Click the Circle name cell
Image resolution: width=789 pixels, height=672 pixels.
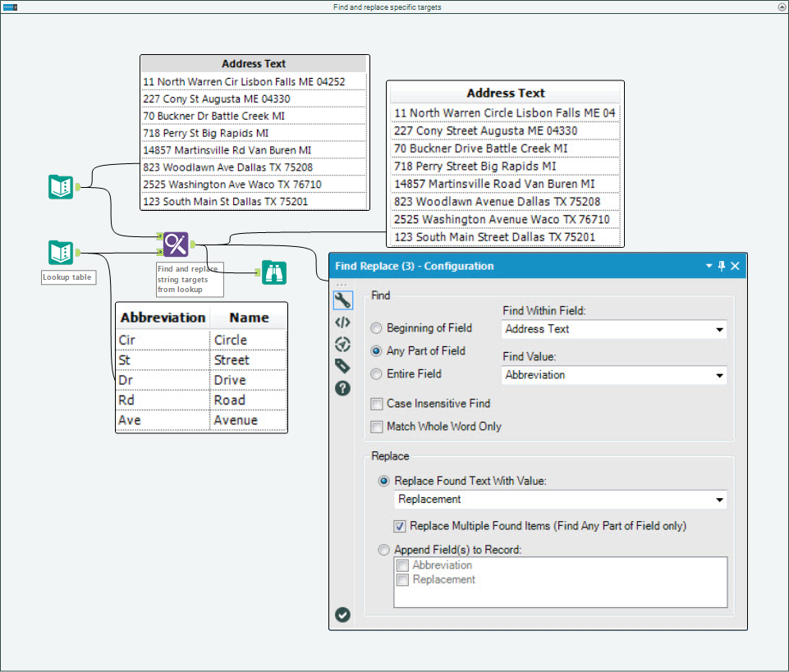[x=249, y=341]
